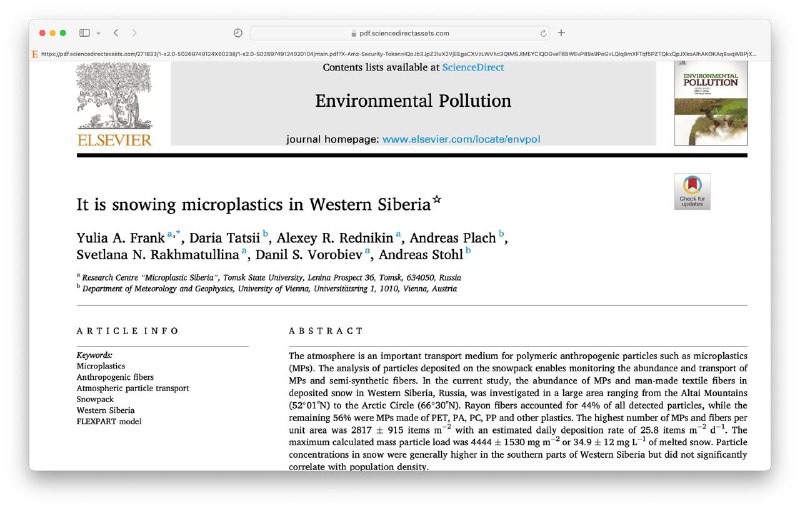Click the address bar showing pdf.sciencedirectassets.com
Screen dimensions: 800x509
click(400, 33)
